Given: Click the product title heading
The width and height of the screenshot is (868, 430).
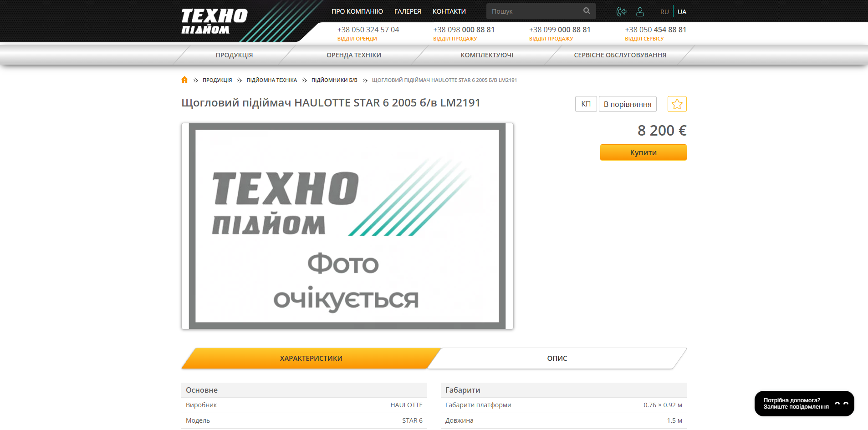Looking at the screenshot, I should click(x=331, y=103).
